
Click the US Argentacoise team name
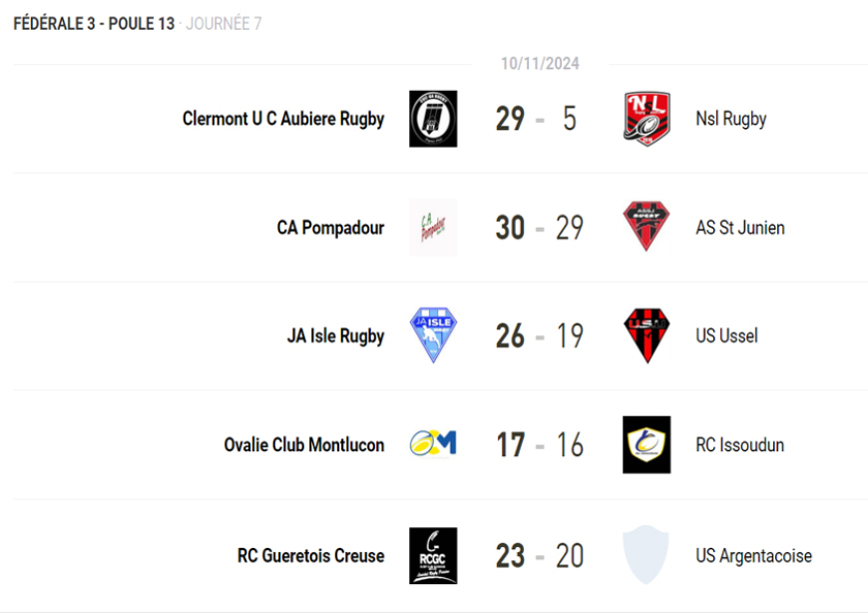pyautogui.click(x=753, y=555)
